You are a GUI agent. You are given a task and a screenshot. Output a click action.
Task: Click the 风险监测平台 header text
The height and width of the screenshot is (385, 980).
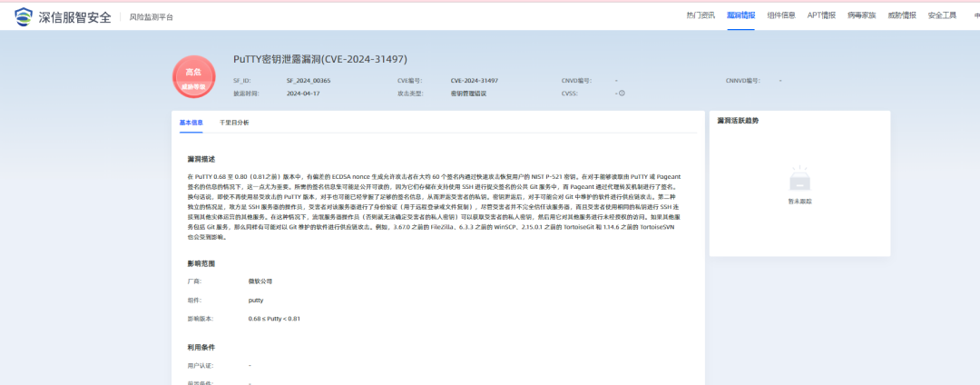tap(152, 17)
